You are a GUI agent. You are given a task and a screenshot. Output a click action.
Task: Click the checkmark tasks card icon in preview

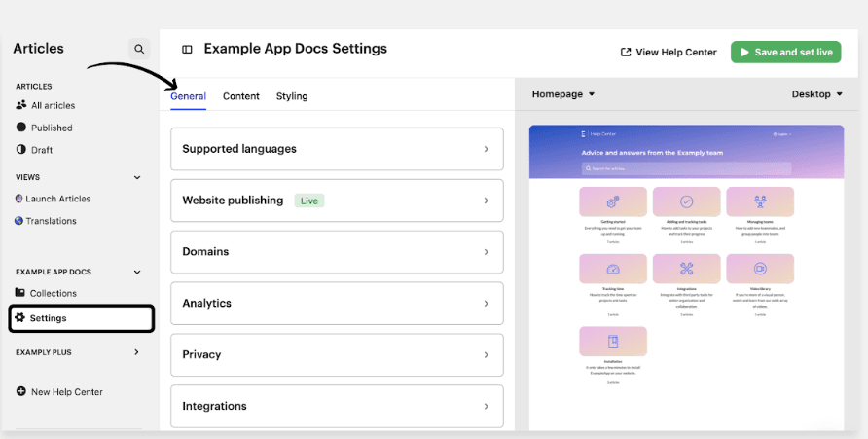coord(686,201)
